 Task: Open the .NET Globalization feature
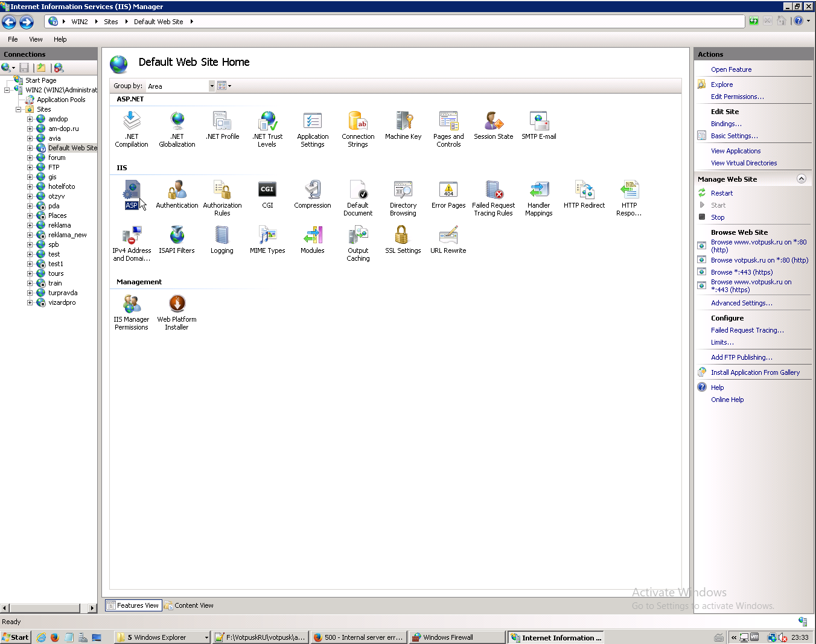tap(177, 129)
